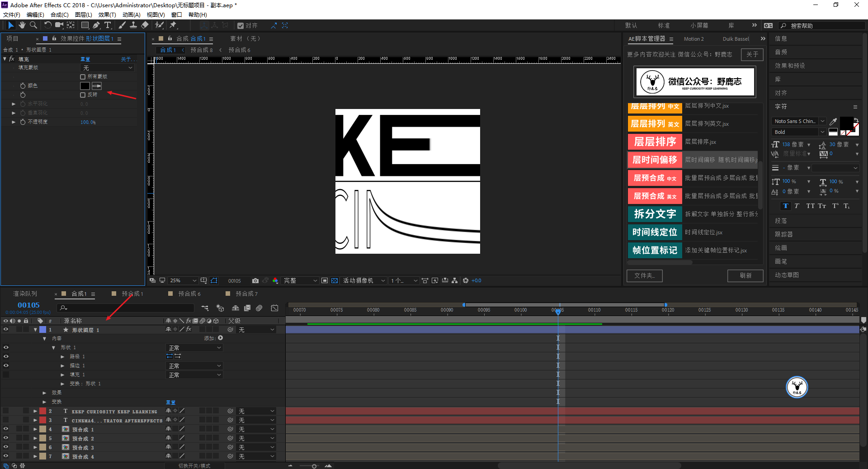Click the 刷新 refresh button
This screenshot has width=868, height=469.
(745, 275)
